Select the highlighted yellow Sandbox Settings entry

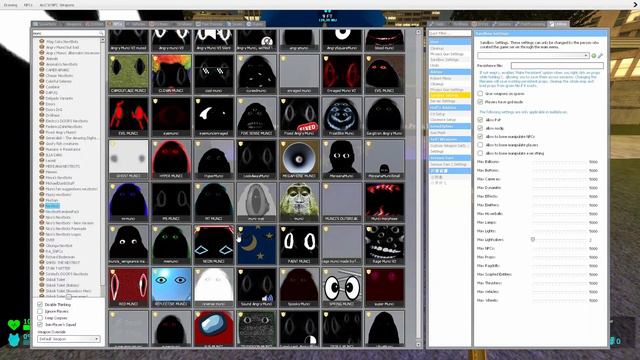pos(450,95)
